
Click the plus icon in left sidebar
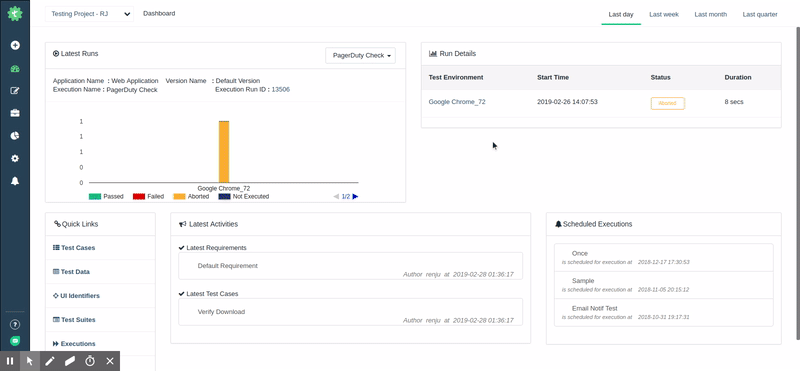(x=15, y=45)
